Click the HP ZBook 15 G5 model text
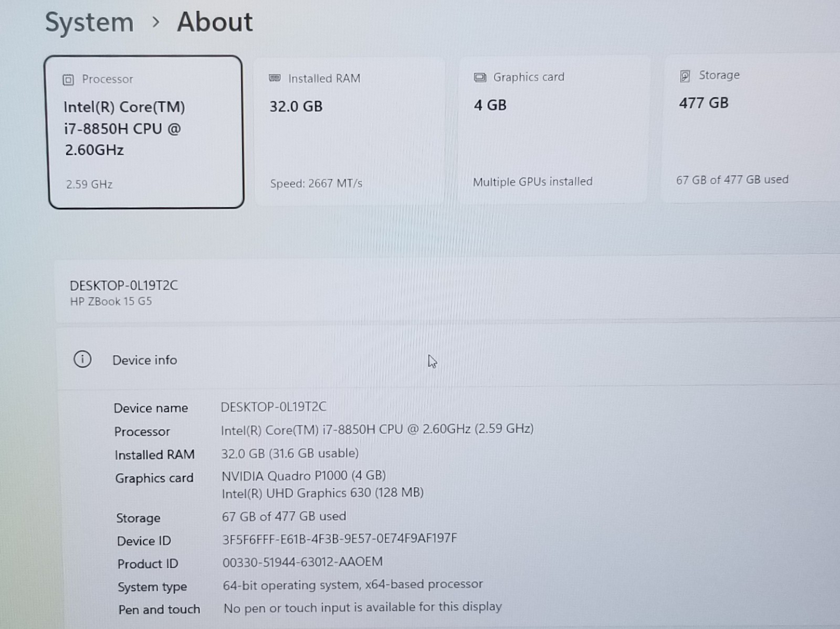This screenshot has width=840, height=629. point(111,302)
